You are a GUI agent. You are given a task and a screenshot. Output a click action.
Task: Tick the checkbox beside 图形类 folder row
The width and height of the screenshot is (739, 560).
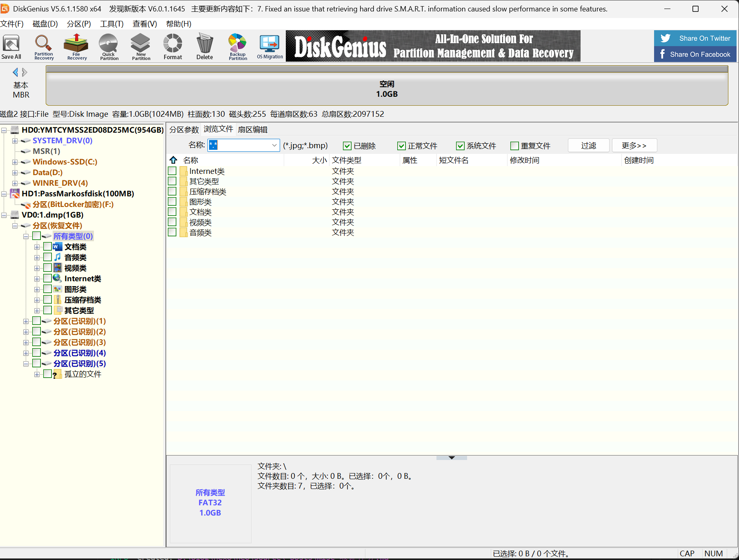(x=172, y=202)
